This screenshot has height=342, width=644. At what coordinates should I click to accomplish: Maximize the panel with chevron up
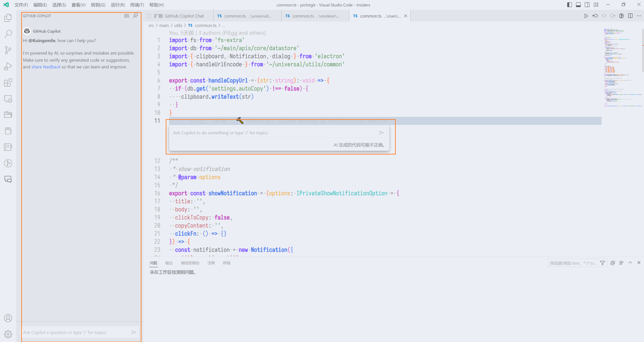[x=630, y=263]
